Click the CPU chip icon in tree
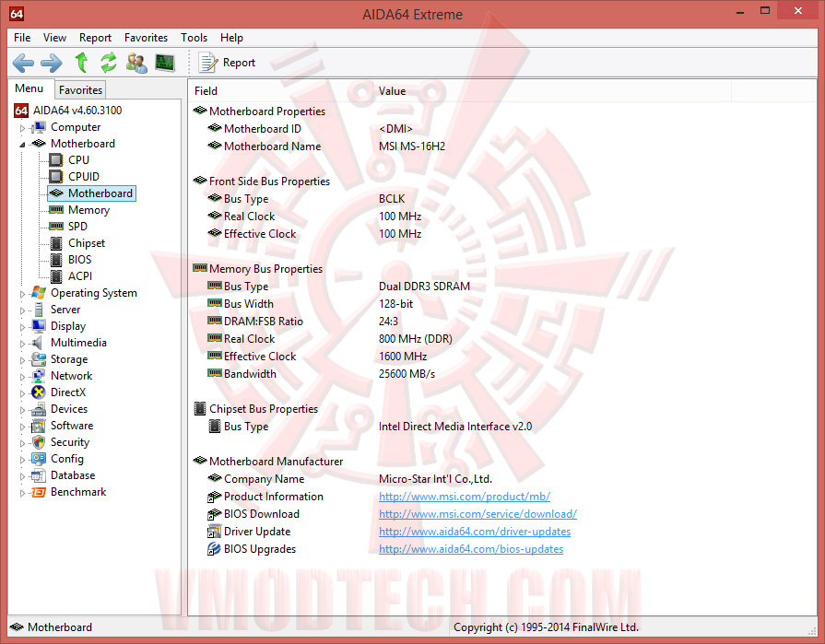The image size is (825, 644). tap(56, 159)
